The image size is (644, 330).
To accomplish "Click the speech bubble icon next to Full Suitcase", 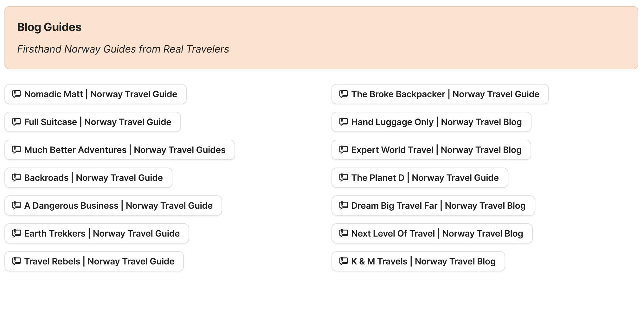I will (x=16, y=122).
